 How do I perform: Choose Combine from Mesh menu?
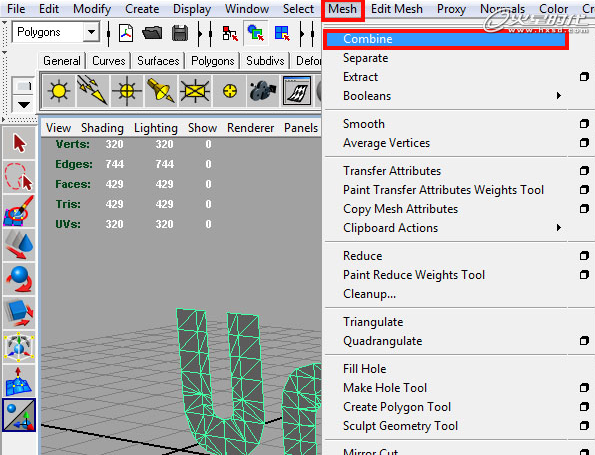pyautogui.click(x=445, y=39)
